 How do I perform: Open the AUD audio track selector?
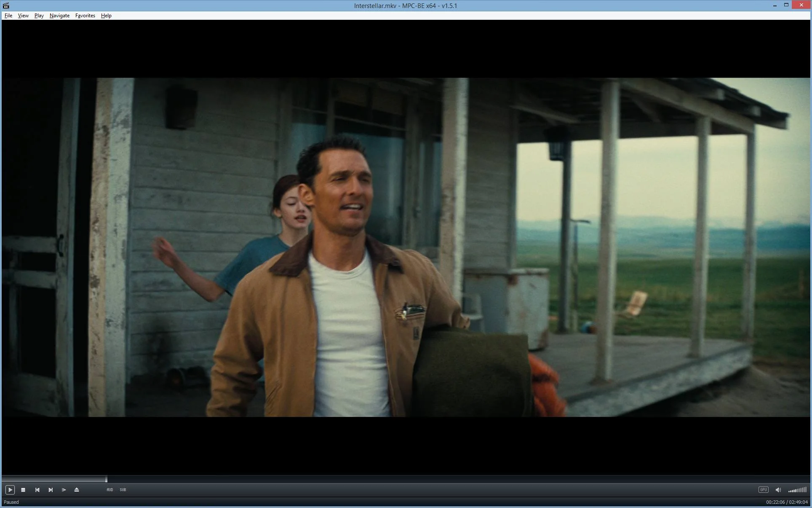tap(110, 489)
